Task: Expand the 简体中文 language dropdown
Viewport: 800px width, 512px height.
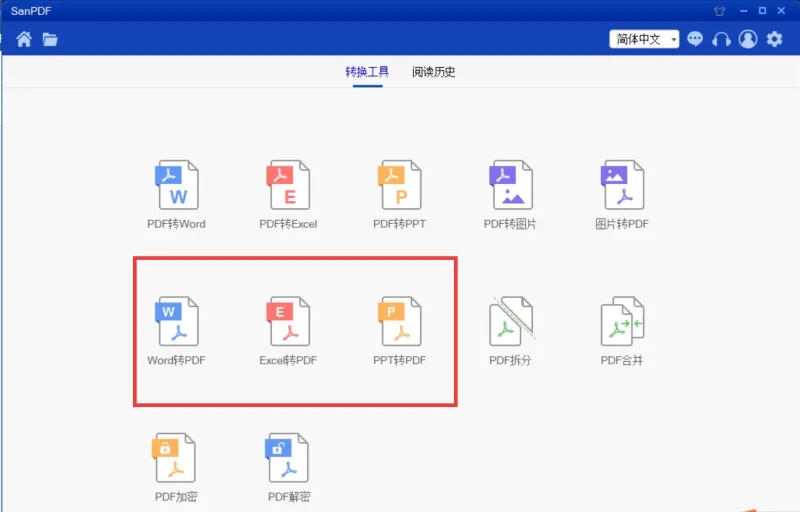Action: coord(644,39)
